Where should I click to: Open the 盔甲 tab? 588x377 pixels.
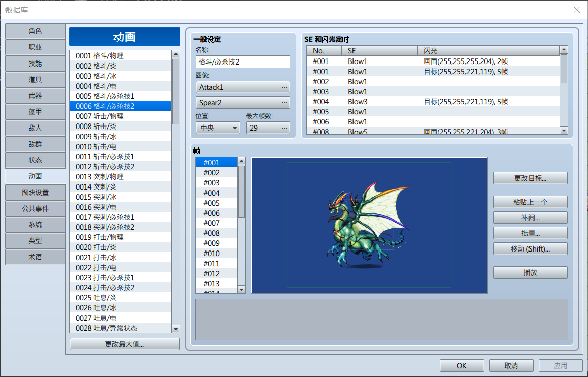(35, 112)
